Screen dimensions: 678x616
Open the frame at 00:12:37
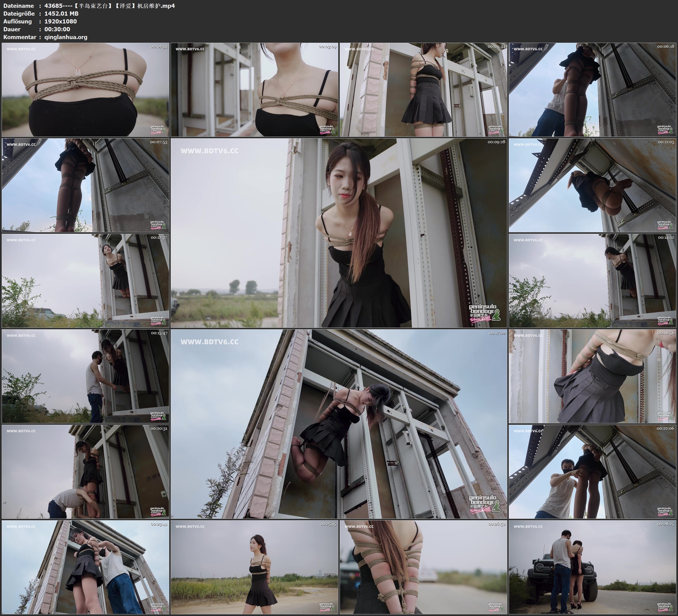pos(85,281)
